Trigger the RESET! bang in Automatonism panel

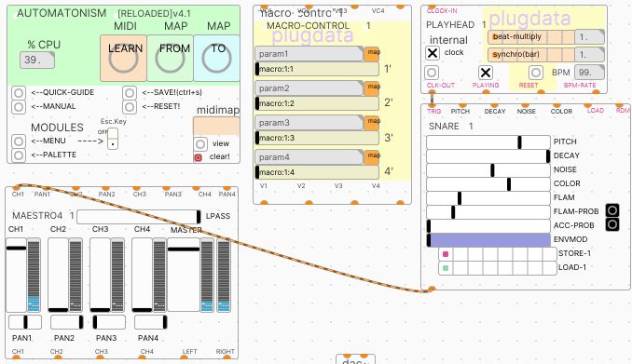click(x=130, y=107)
